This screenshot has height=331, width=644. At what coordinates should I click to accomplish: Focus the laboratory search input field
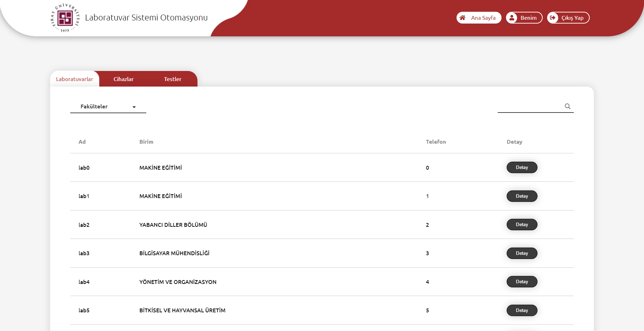(x=530, y=106)
